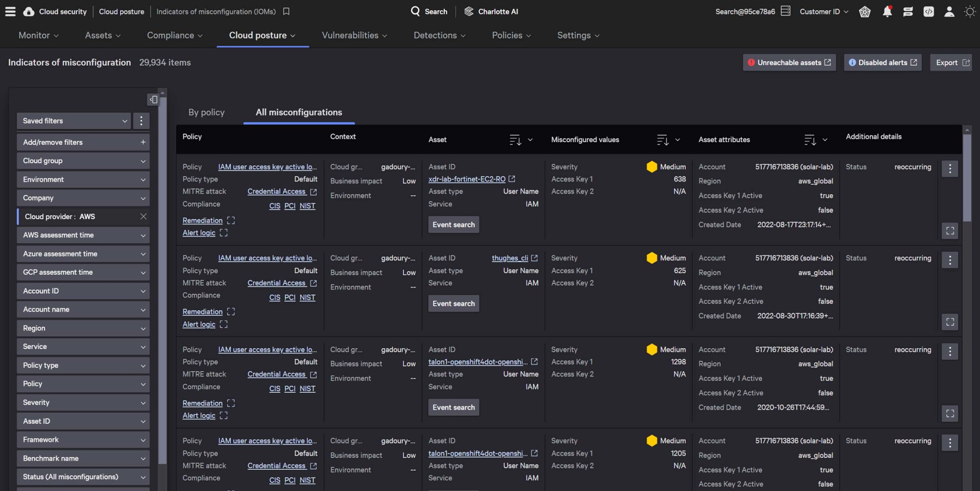The height and width of the screenshot is (491, 980).
Task: Open the Assets menu
Action: point(103,35)
